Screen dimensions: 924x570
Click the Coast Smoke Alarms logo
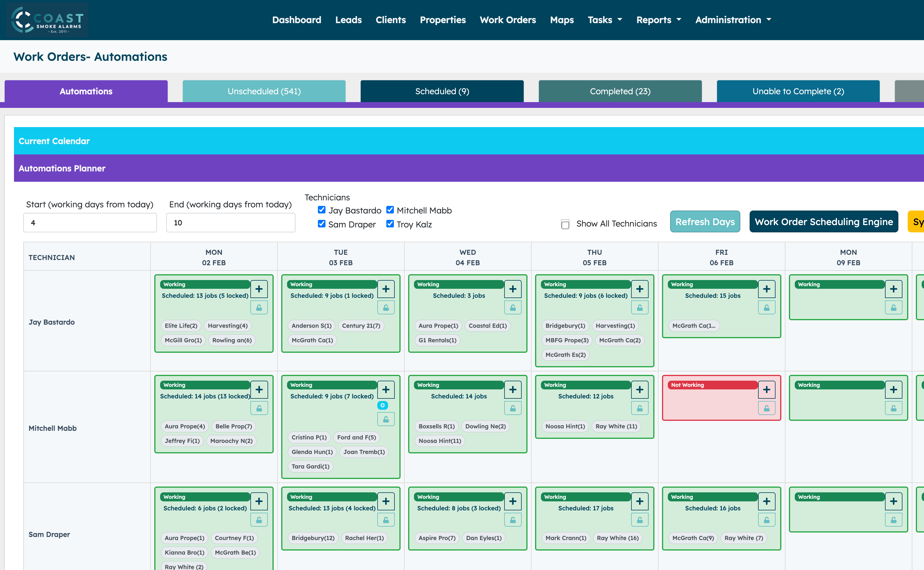[x=47, y=19]
